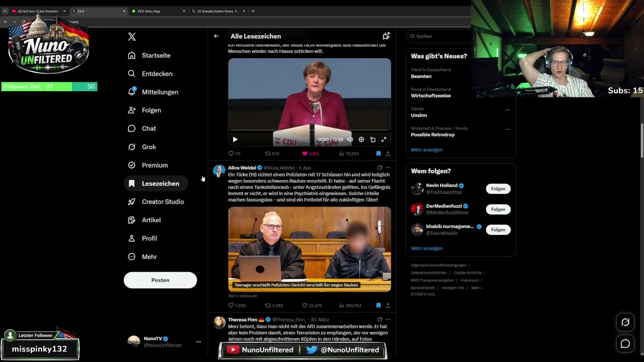The image size is (644, 362).
Task: Open a new browser tab
Action: pyautogui.click(x=253, y=11)
